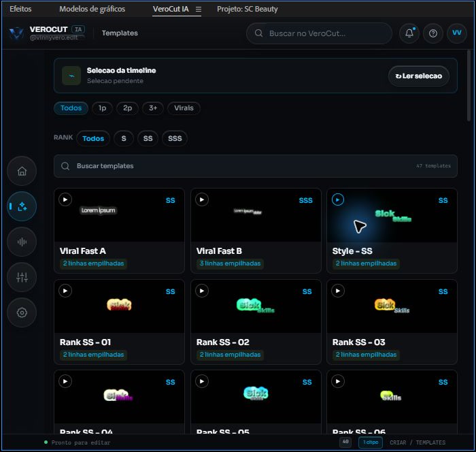Click the VeroCut logo icon
476x452 pixels.
point(16,33)
